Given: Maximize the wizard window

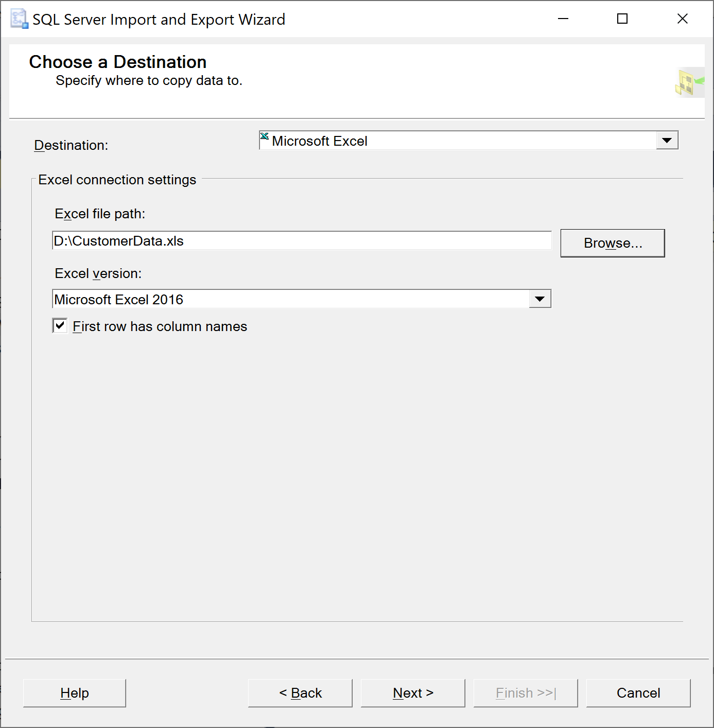Looking at the screenshot, I should (622, 19).
